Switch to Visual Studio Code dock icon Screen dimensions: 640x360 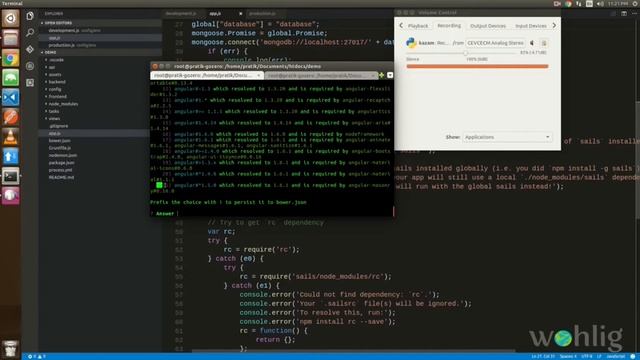(x=10, y=97)
